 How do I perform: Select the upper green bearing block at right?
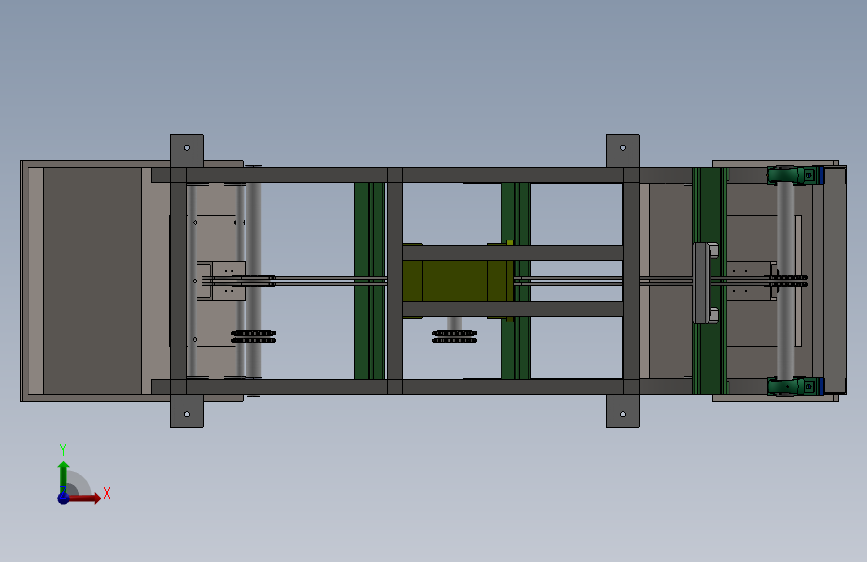794,175
